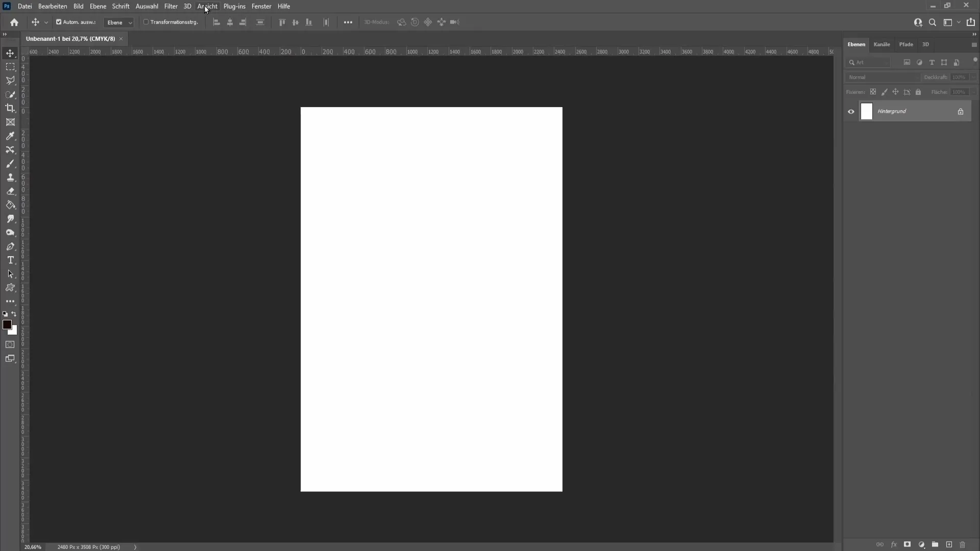Image resolution: width=980 pixels, height=551 pixels.
Task: Select the Move tool
Action: (9, 53)
